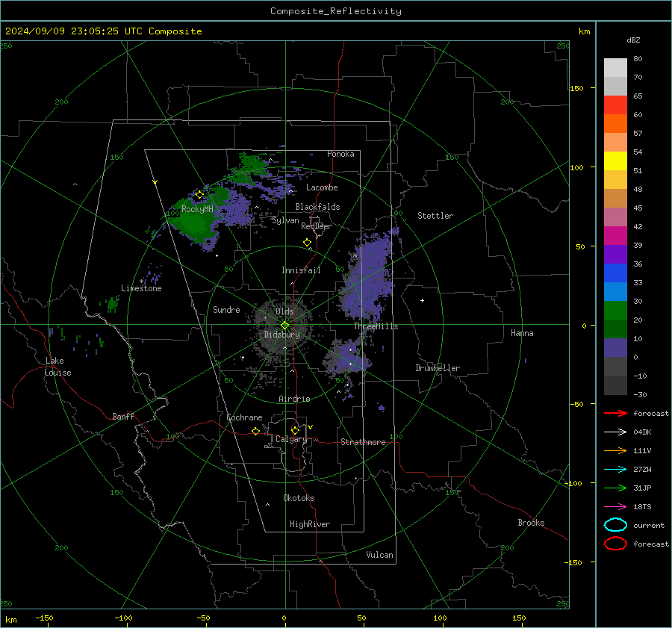Image resolution: width=672 pixels, height=628 pixels.
Task: Pick the cyan 27ZW arrow legend icon
Action: (615, 470)
